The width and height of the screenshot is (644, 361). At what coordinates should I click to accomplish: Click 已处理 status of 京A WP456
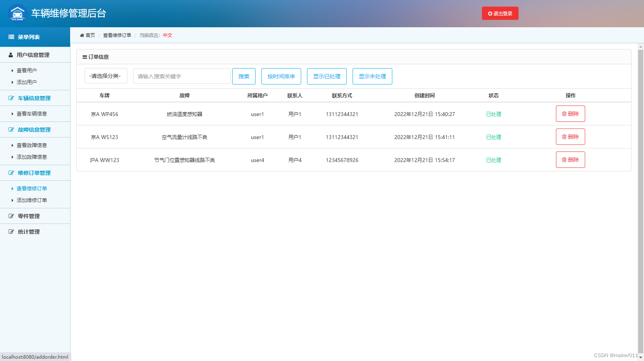click(x=494, y=114)
